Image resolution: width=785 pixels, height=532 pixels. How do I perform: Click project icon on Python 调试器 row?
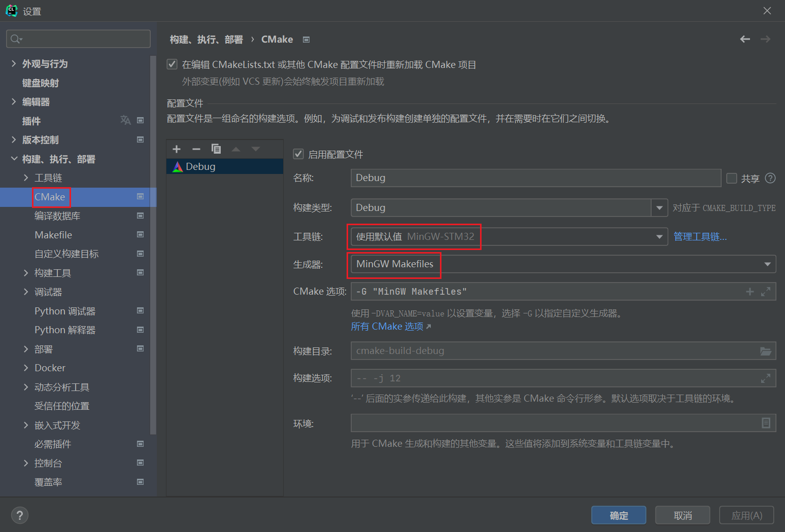tap(141, 310)
